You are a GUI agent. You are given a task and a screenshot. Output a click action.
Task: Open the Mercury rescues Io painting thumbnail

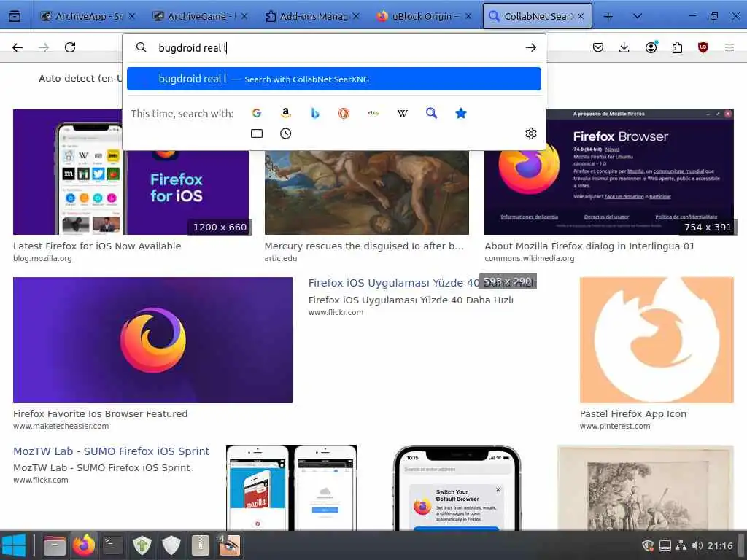(367, 192)
